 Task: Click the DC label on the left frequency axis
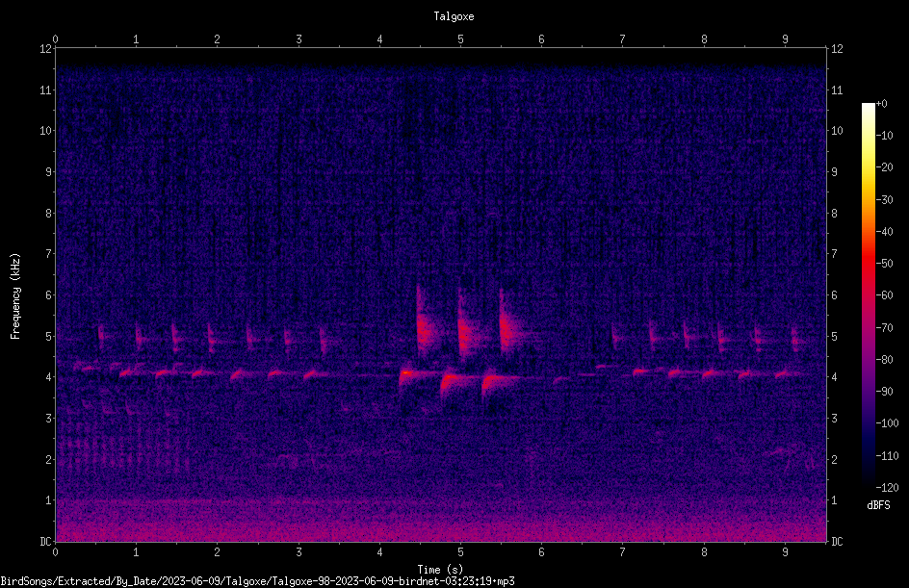coord(45,542)
